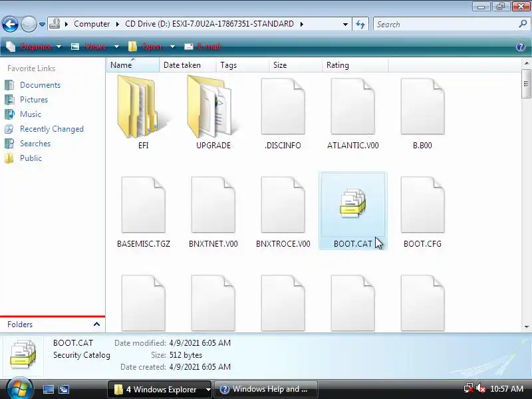Click the Refresh button
The height and width of the screenshot is (399, 532).
pos(360,24)
